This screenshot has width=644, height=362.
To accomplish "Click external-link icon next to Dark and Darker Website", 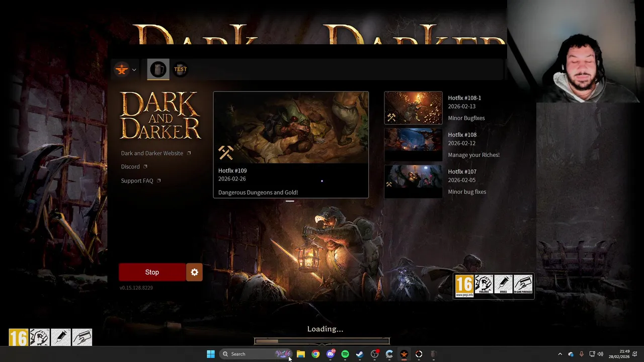I will pos(189,153).
